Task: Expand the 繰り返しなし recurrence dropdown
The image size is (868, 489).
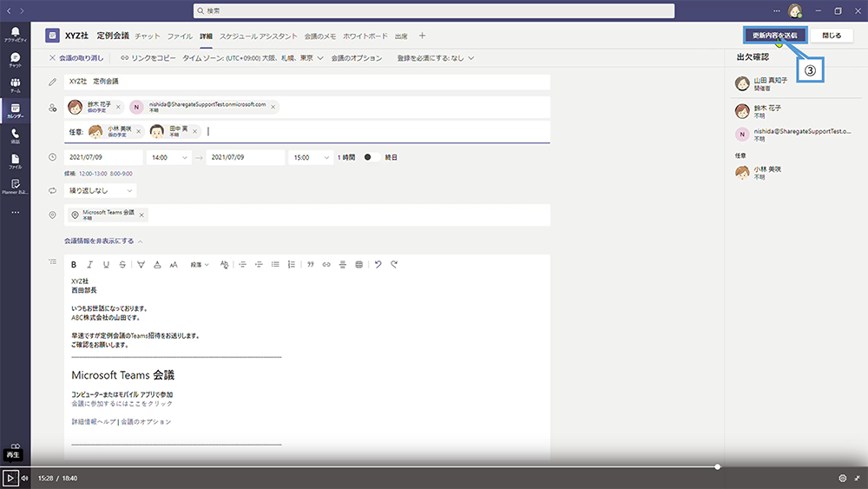Action: coord(101,190)
